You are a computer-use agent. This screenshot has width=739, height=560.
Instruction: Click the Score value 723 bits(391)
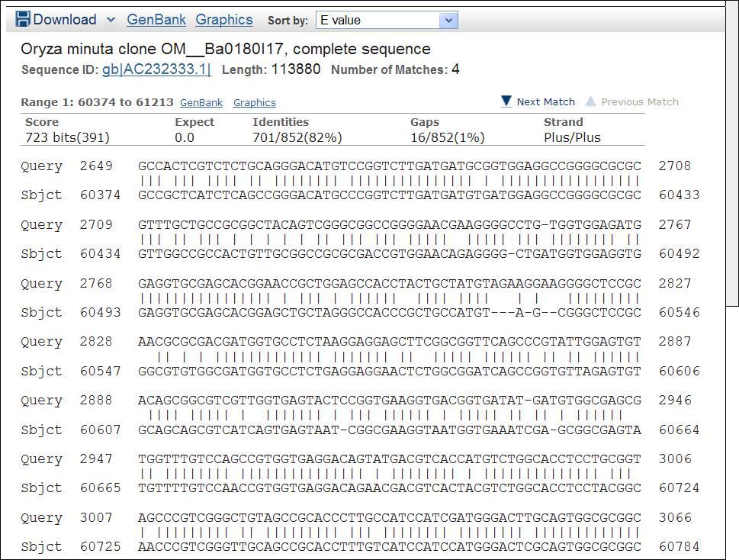tap(67, 137)
